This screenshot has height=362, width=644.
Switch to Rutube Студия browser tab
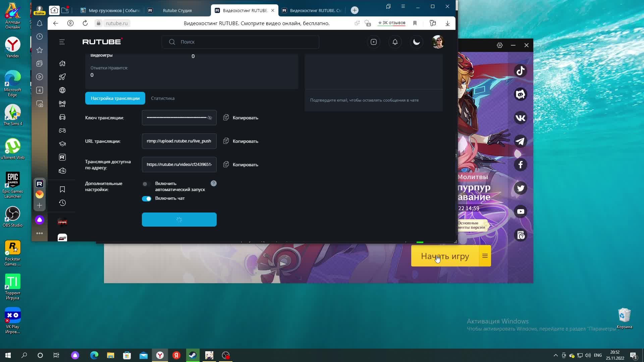coord(177,10)
